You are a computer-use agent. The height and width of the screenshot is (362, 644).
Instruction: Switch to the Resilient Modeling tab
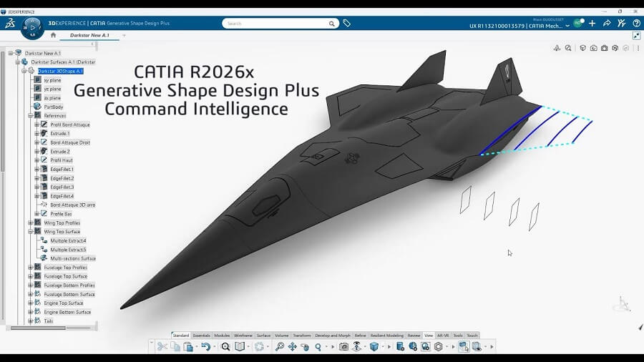tap(387, 336)
